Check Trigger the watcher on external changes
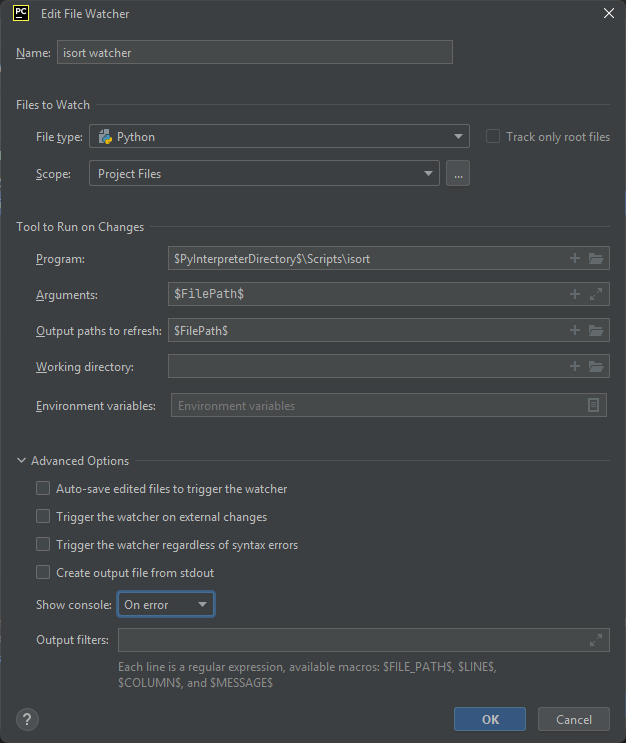 (43, 517)
